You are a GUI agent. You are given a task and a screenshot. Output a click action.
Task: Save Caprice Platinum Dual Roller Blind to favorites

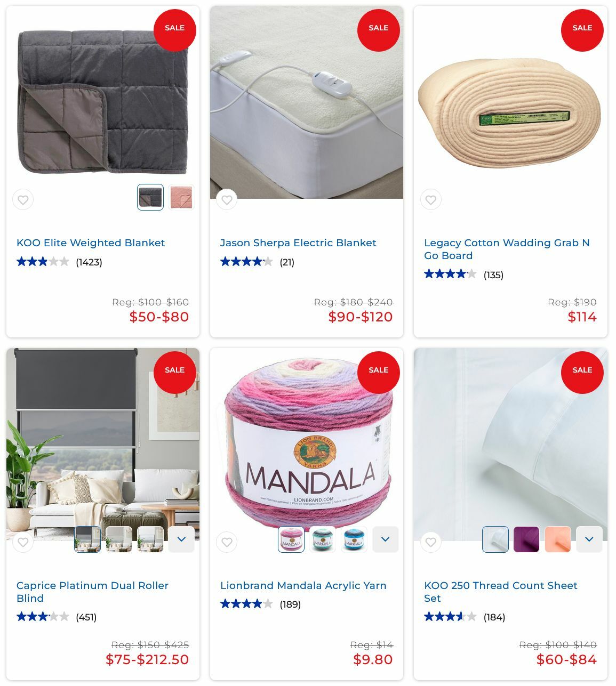pyautogui.click(x=23, y=542)
